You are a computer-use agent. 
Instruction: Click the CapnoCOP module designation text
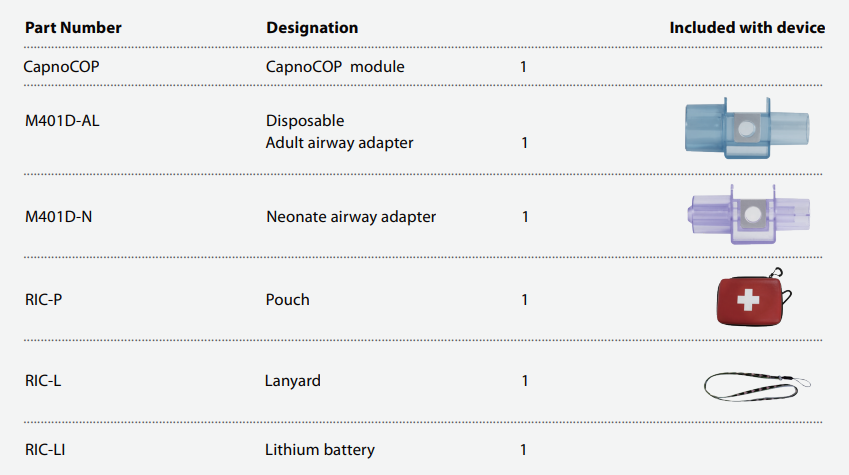pos(335,67)
